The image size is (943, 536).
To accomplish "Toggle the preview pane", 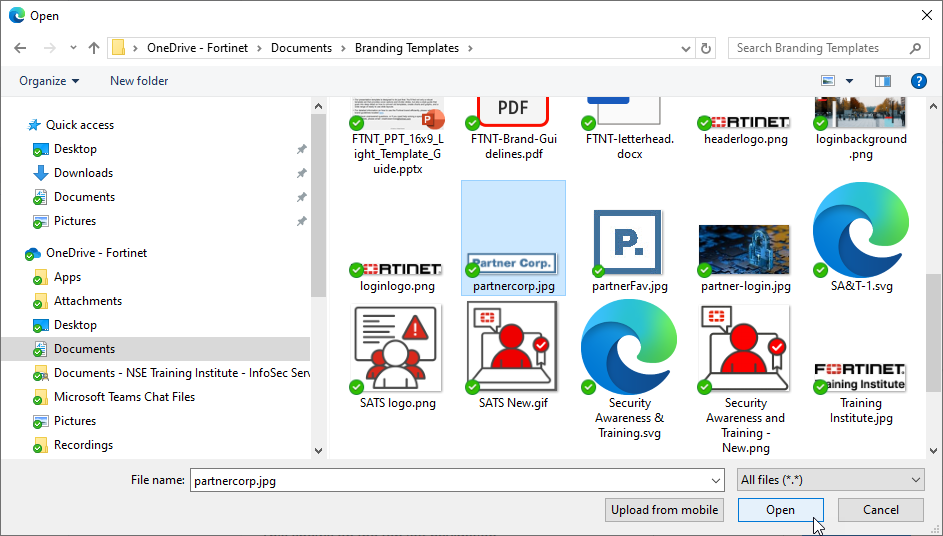I will click(882, 81).
